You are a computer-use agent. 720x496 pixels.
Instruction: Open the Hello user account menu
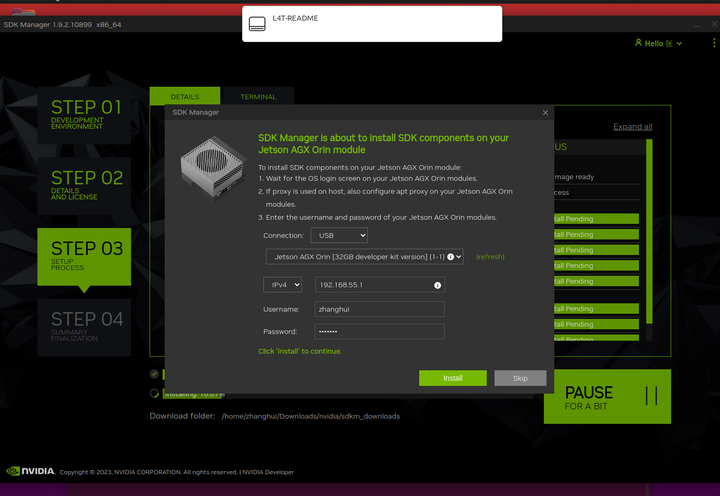(x=658, y=43)
